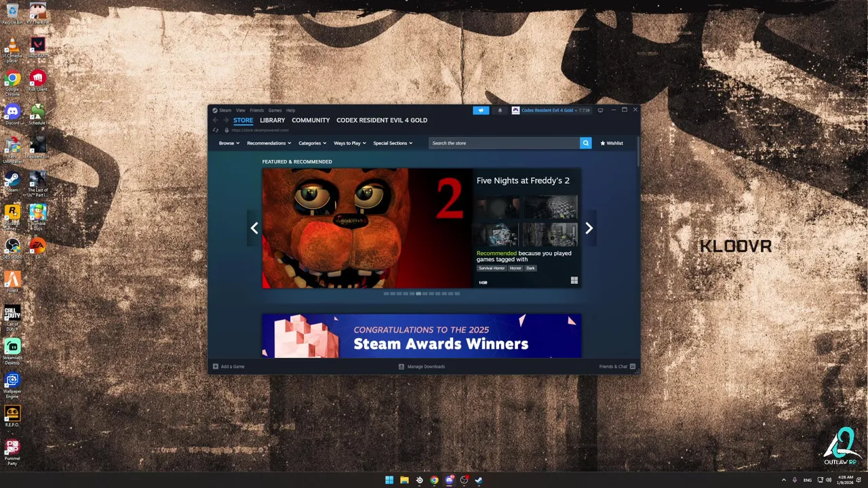This screenshot has width=868, height=488.
Task: Open the Codex Resident Evil 4 Gold account dropdown
Action: pyautogui.click(x=551, y=110)
